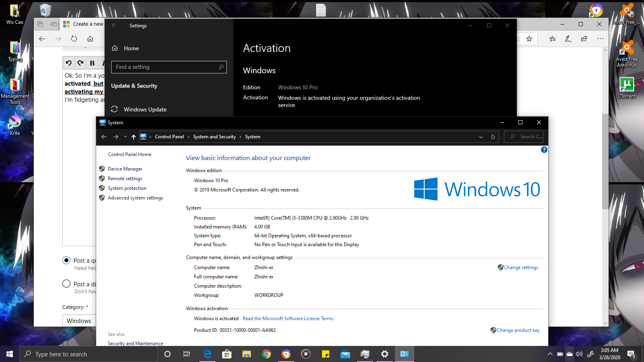Click search magnifier in Settings search box
Image resolution: width=644 pixels, height=362 pixels.
click(221, 67)
